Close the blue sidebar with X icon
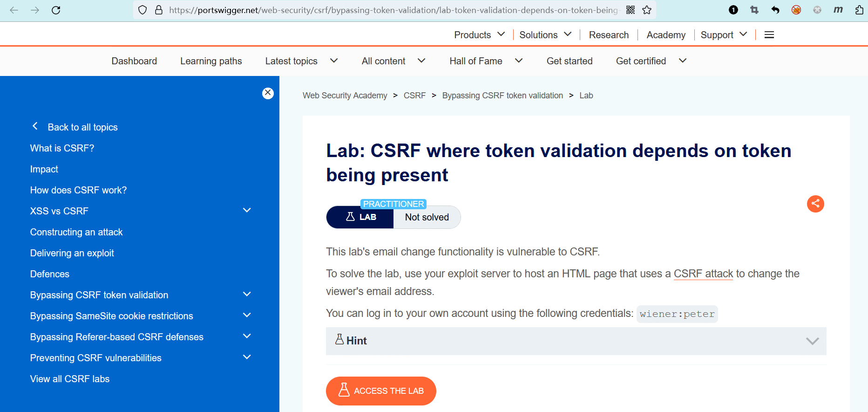 (x=268, y=93)
